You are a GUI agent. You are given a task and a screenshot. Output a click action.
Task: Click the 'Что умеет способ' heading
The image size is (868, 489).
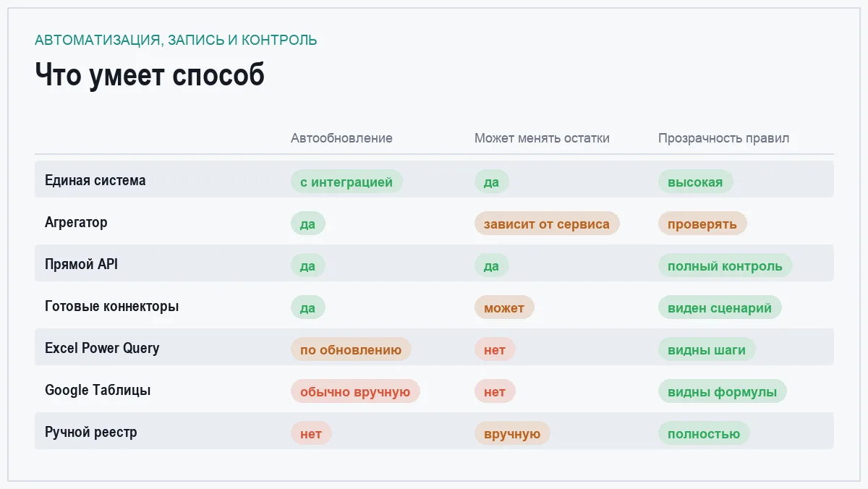(x=150, y=75)
